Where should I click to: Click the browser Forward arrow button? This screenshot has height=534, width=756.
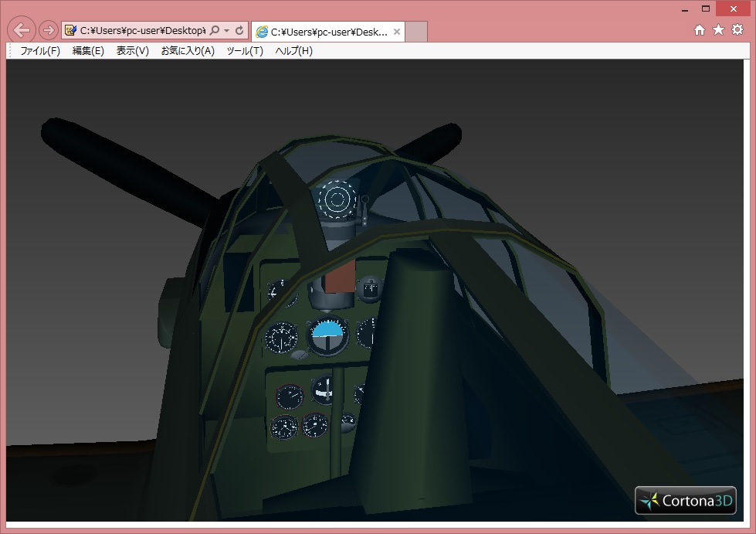pos(48,30)
